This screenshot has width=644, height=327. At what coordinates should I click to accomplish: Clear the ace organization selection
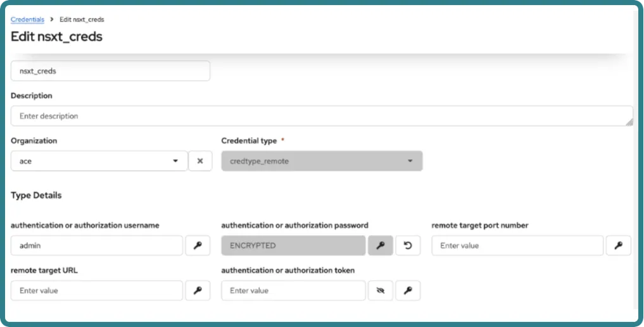(200, 161)
